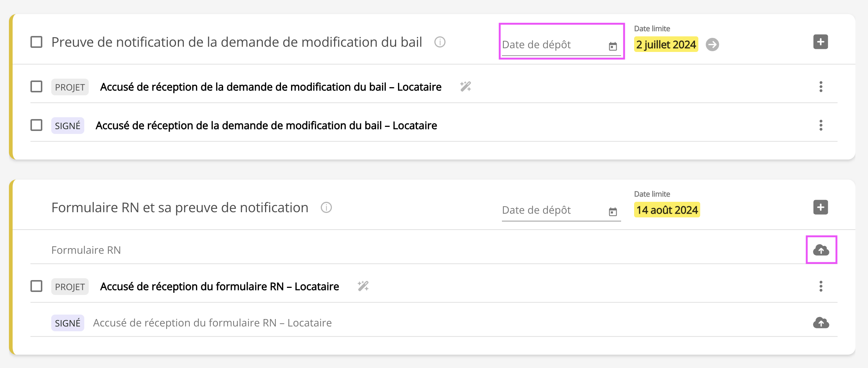The width and height of the screenshot is (868, 368).
Task: Open the calendar for Formulaire RN Date de dépôt
Action: coord(613,212)
